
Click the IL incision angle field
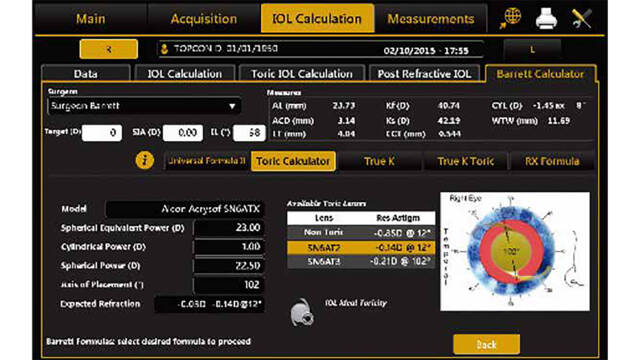pyautogui.click(x=249, y=133)
